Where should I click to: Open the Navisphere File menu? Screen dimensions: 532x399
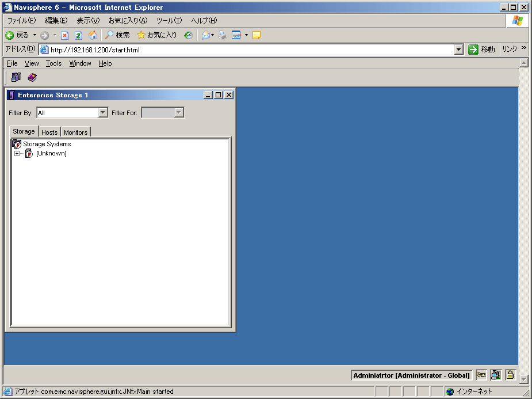(x=12, y=63)
